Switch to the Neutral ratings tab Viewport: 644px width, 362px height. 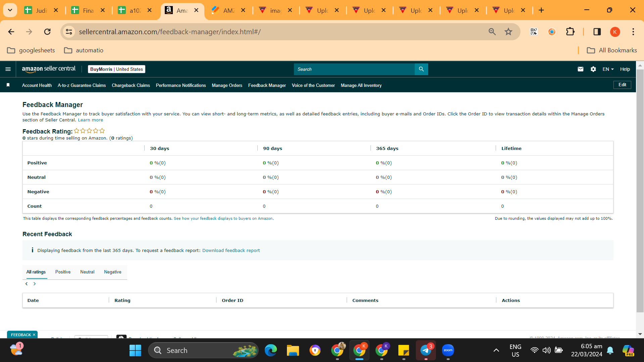[x=87, y=272]
